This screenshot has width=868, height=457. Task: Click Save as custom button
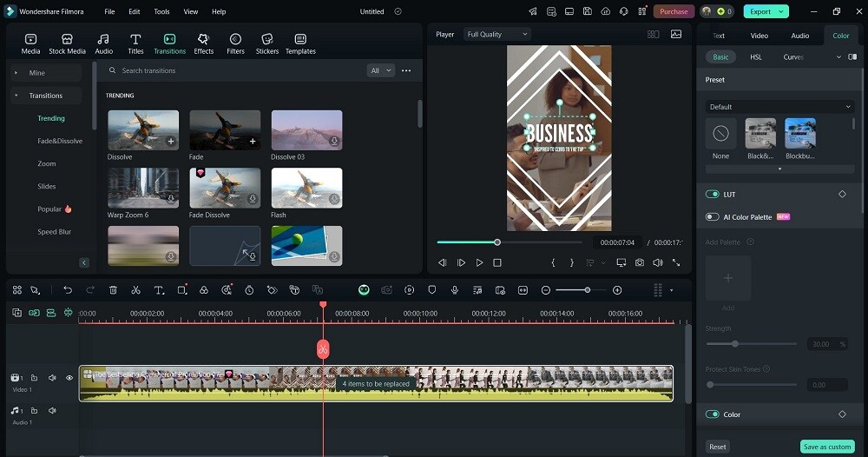pos(827,447)
